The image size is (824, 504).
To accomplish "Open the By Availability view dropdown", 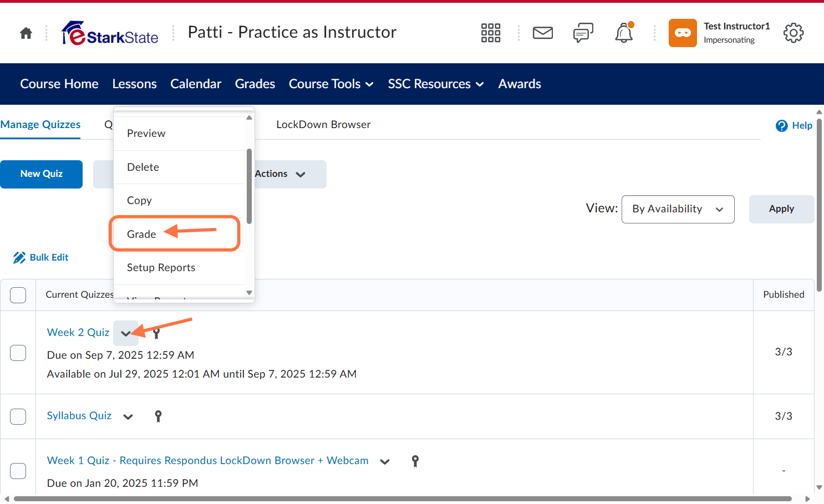I will tap(678, 209).
